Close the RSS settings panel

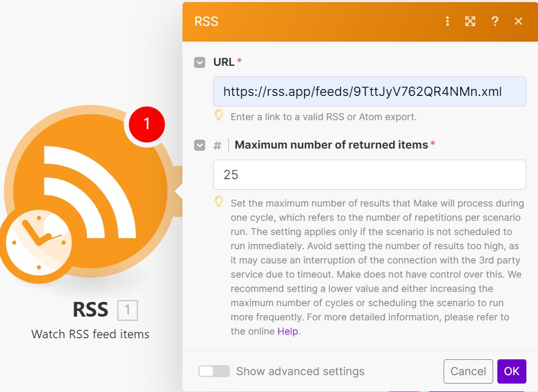point(518,21)
